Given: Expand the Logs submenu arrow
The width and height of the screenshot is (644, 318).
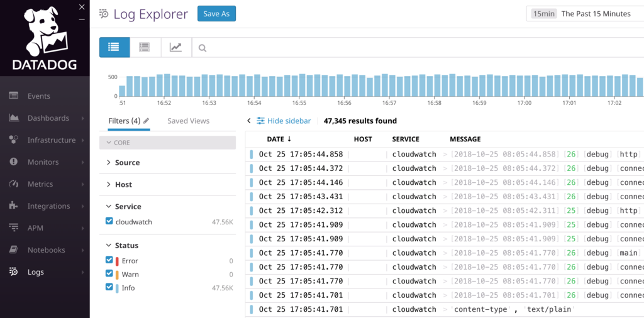Looking at the screenshot, I should coord(83,272).
